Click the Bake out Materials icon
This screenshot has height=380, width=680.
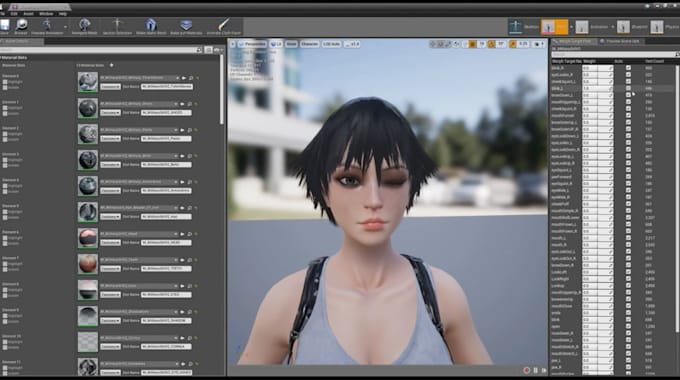coord(186,26)
